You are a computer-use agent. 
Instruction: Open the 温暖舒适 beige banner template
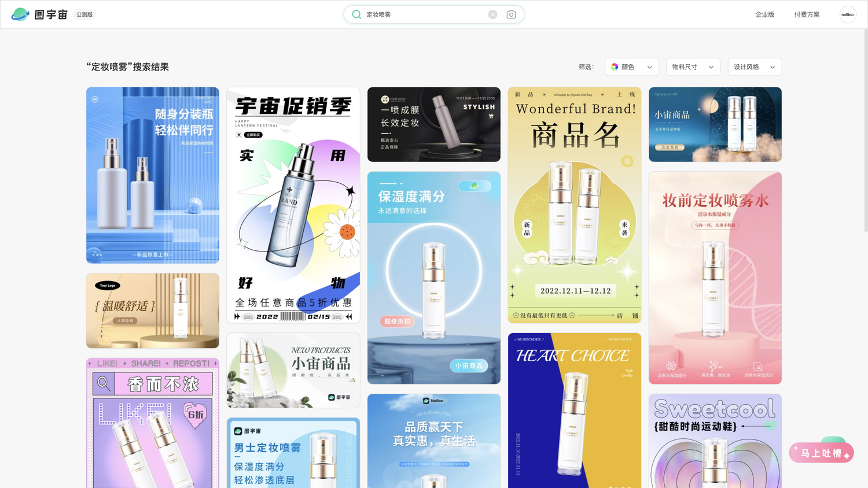(x=153, y=310)
